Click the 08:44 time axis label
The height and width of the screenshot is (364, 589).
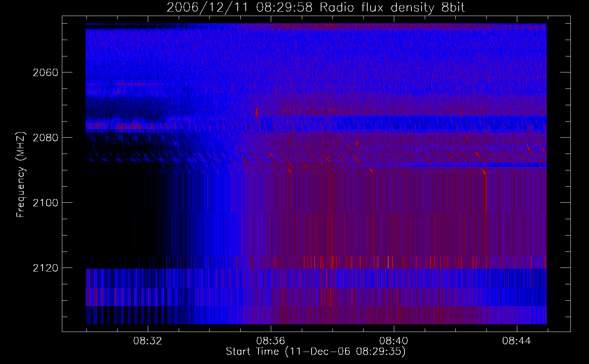coord(517,341)
